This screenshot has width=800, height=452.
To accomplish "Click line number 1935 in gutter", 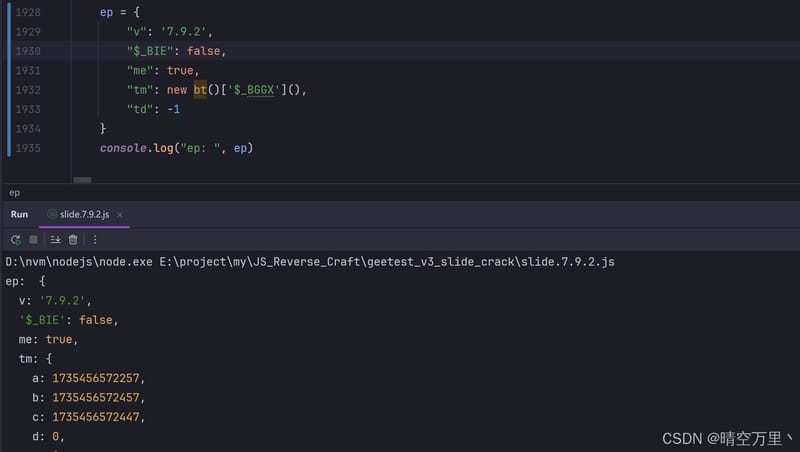I will pos(28,148).
